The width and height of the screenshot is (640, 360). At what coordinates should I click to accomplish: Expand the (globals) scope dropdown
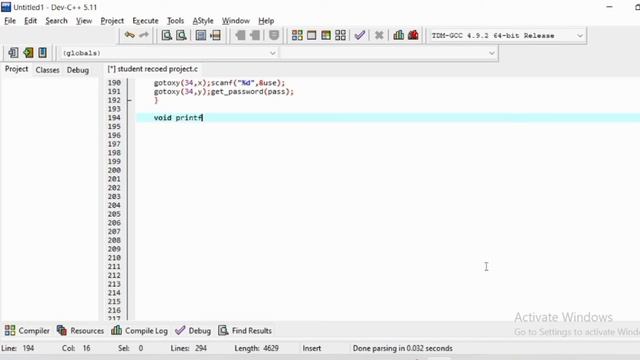273,53
